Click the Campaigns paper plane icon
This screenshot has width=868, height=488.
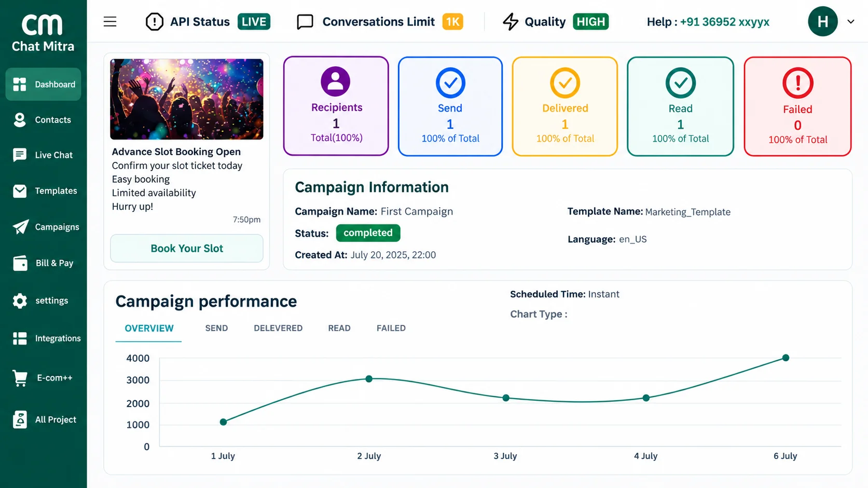pyautogui.click(x=20, y=227)
